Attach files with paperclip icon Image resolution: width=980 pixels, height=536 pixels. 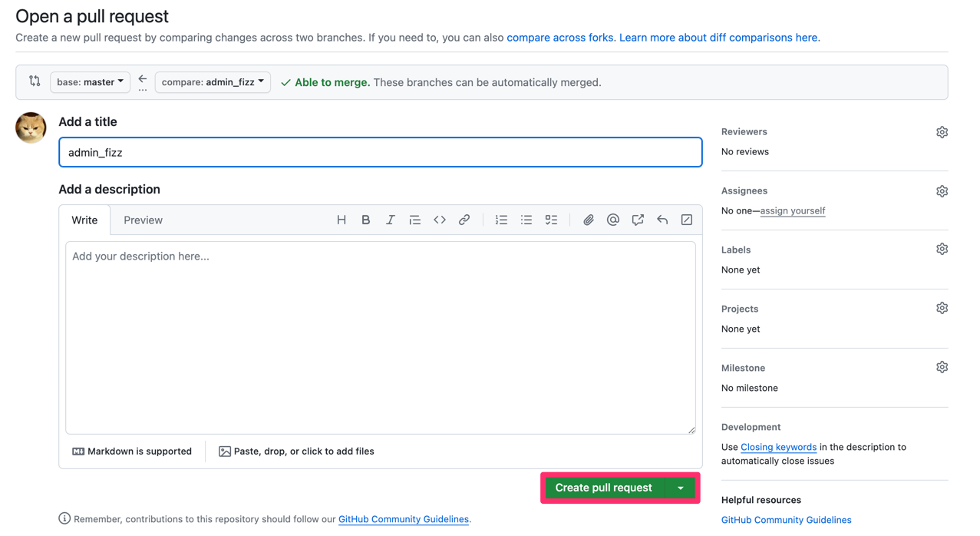click(x=589, y=220)
